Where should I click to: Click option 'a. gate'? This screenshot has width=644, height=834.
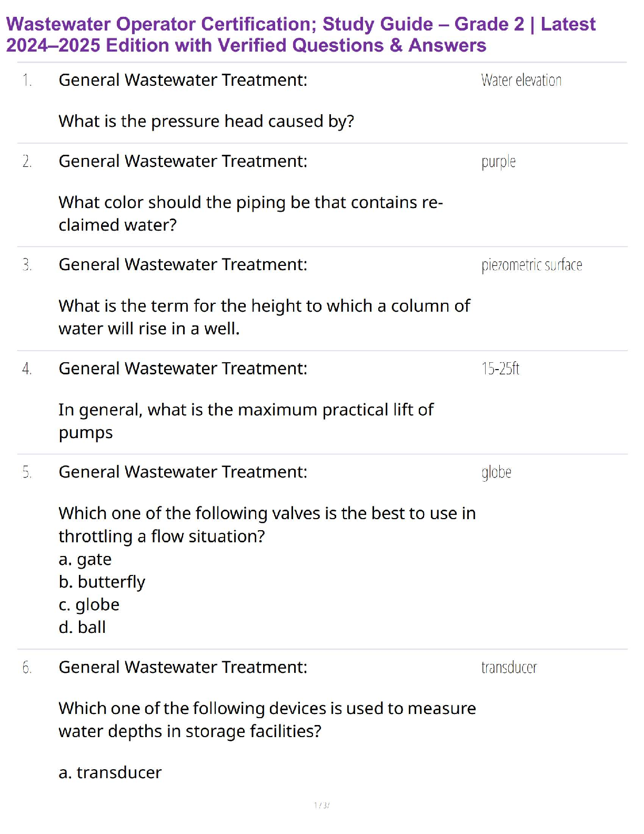pos(85,559)
